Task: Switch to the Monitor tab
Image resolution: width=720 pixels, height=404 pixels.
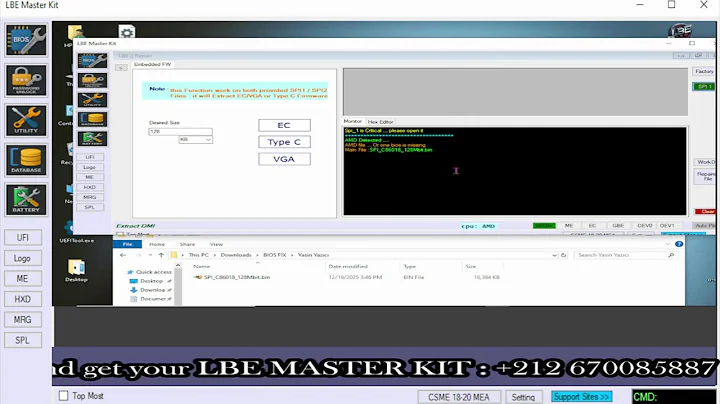Action: click(x=353, y=121)
